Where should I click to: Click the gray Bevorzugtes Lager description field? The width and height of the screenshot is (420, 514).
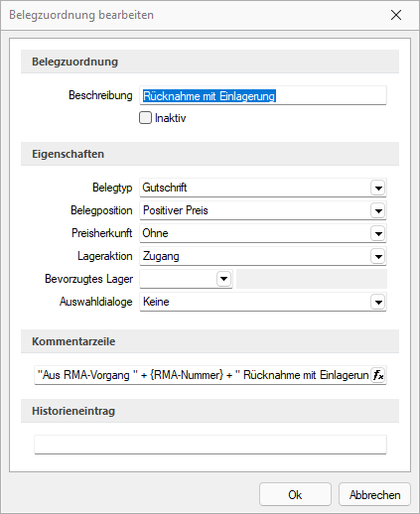[312, 279]
